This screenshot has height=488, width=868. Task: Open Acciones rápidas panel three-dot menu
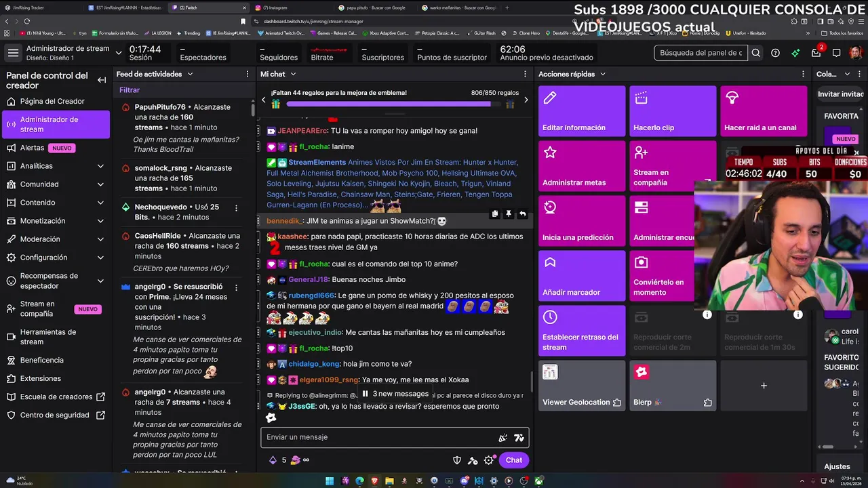(804, 74)
